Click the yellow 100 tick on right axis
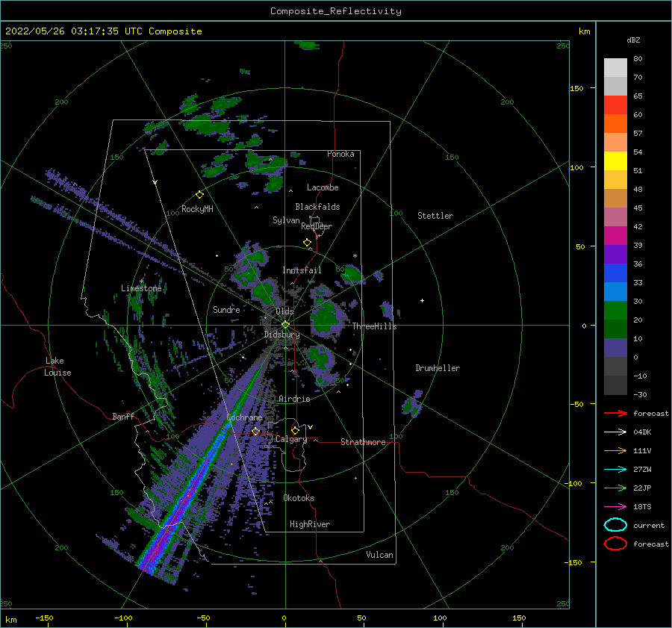The image size is (672, 628). point(576,167)
